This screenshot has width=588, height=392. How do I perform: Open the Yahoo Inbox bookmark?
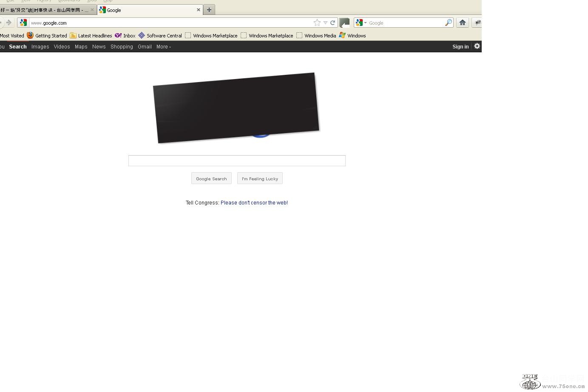[x=125, y=36]
